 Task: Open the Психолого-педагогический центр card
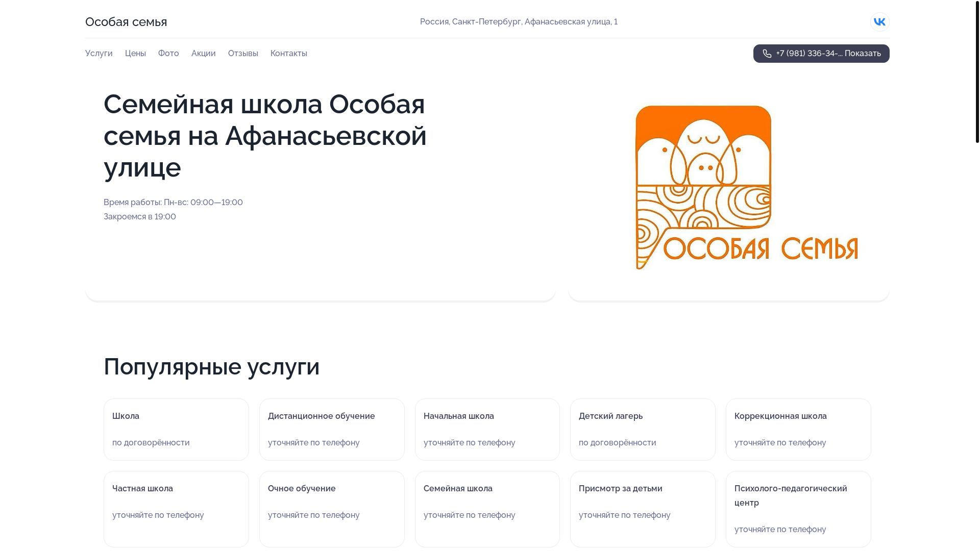pos(798,509)
